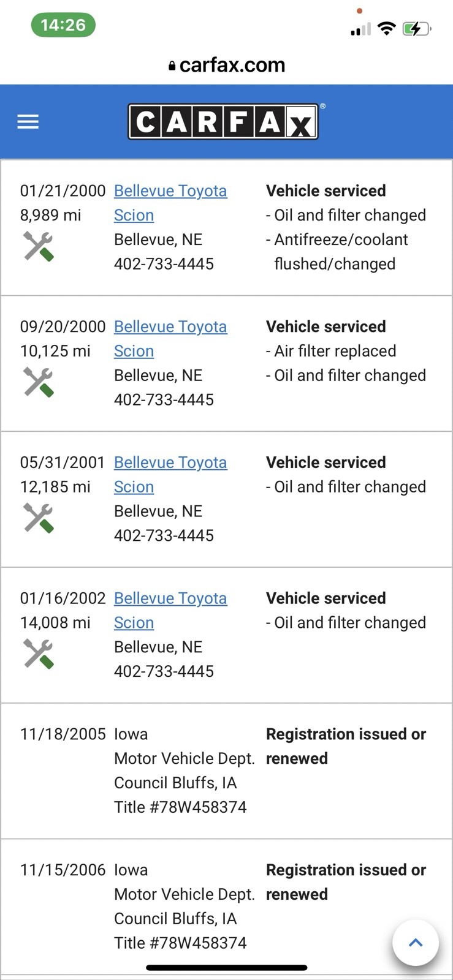
Task: Select the 11/15/2006 registration record row
Action: coord(226,907)
